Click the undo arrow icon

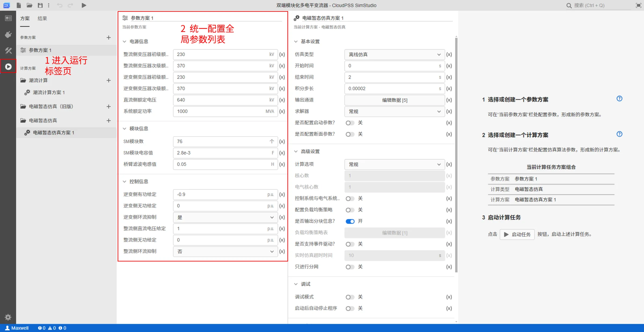[x=60, y=5]
